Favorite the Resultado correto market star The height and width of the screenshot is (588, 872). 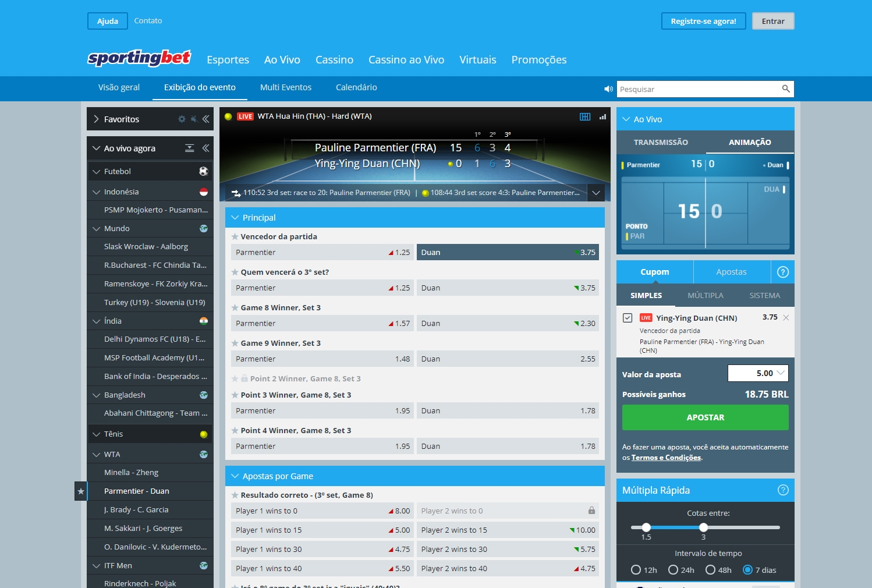[x=235, y=495]
